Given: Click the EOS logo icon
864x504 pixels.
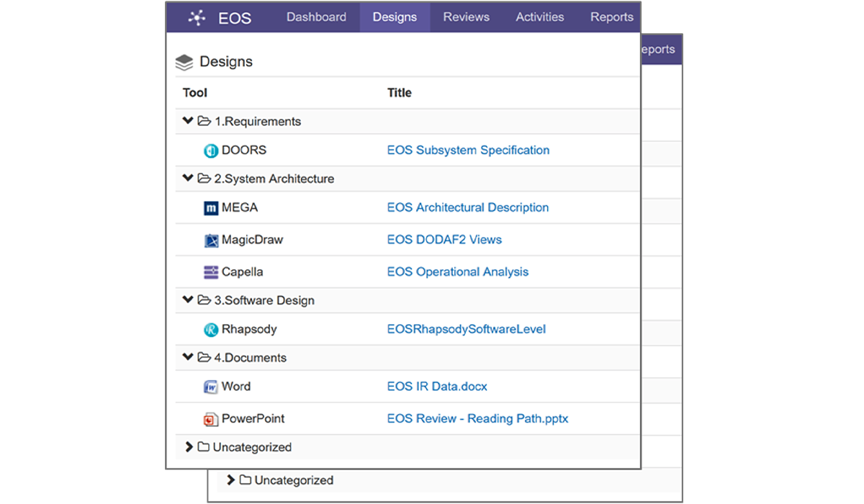Looking at the screenshot, I should (x=197, y=18).
